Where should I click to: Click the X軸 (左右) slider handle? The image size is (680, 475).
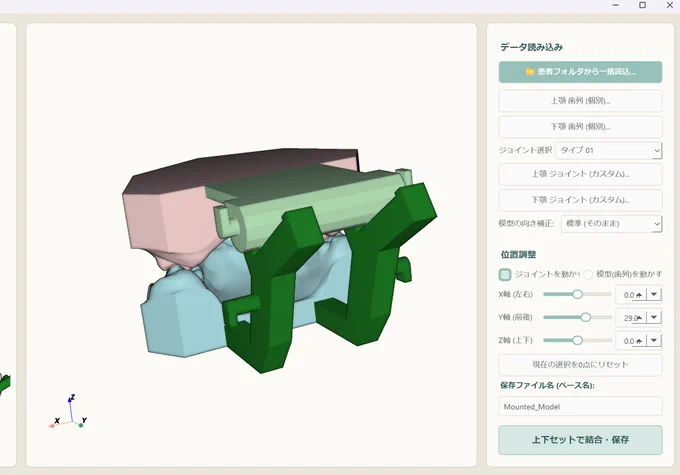click(577, 294)
